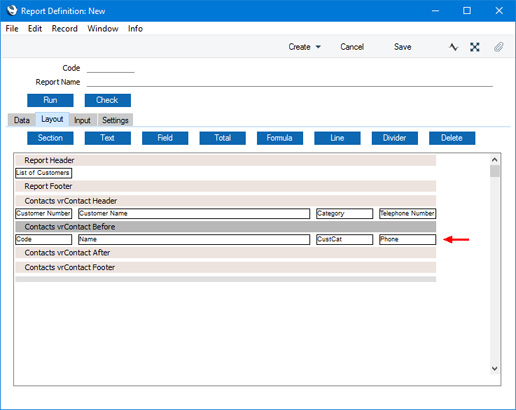Click the scrollbar down arrow
This screenshot has height=410, width=516.
495,368
